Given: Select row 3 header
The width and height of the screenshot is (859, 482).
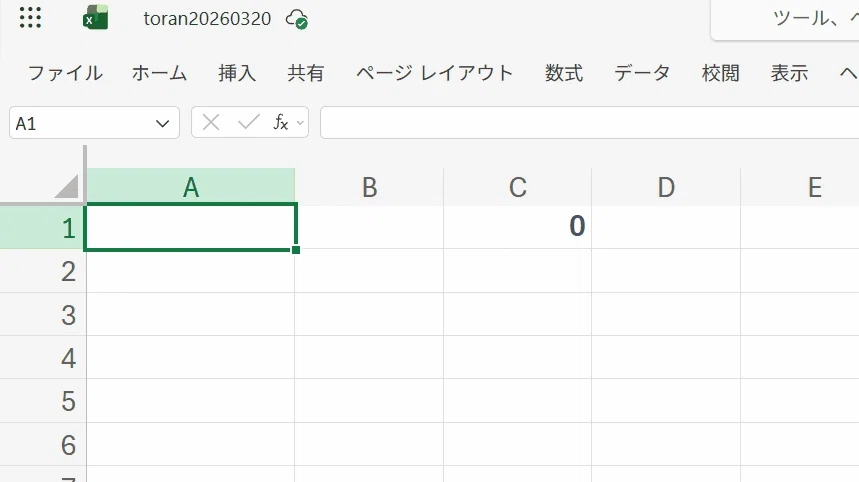Looking at the screenshot, I should click(x=43, y=314).
